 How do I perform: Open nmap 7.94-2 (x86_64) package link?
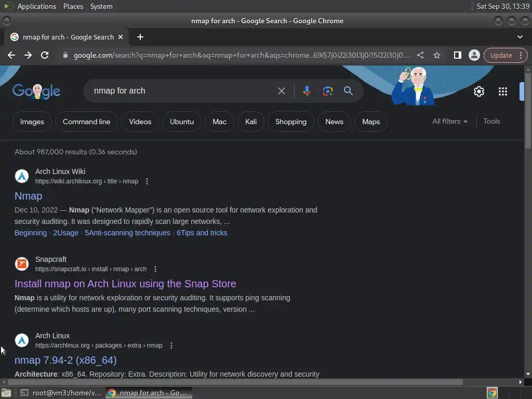tap(65, 360)
